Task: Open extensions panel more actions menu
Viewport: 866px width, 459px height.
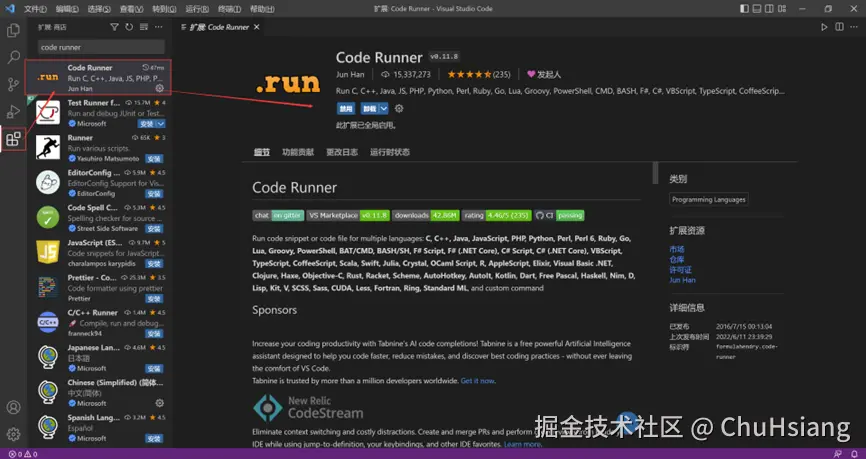Action: point(159,27)
